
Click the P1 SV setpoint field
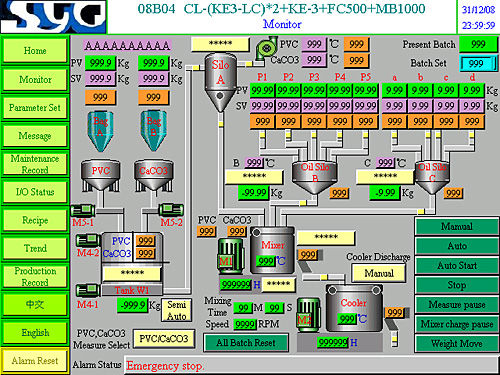click(x=262, y=106)
